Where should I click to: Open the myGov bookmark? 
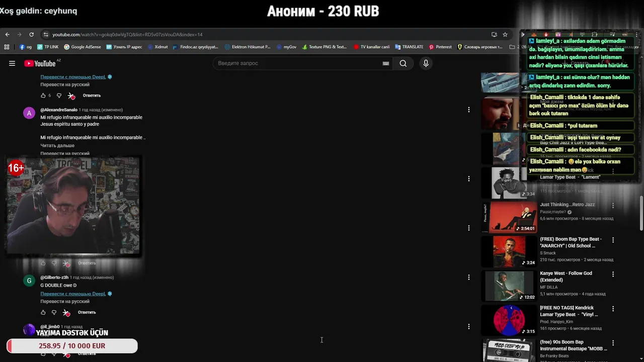[286, 47]
